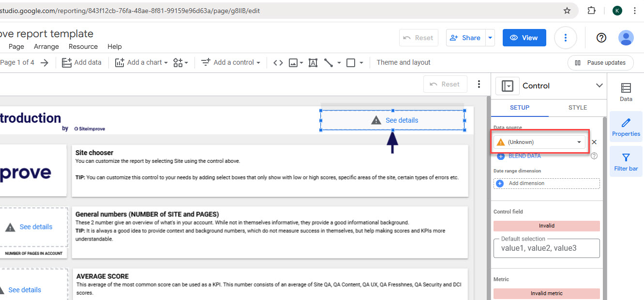Image resolution: width=644 pixels, height=300 pixels.
Task: Click the Invalid metric chip
Action: (x=547, y=293)
